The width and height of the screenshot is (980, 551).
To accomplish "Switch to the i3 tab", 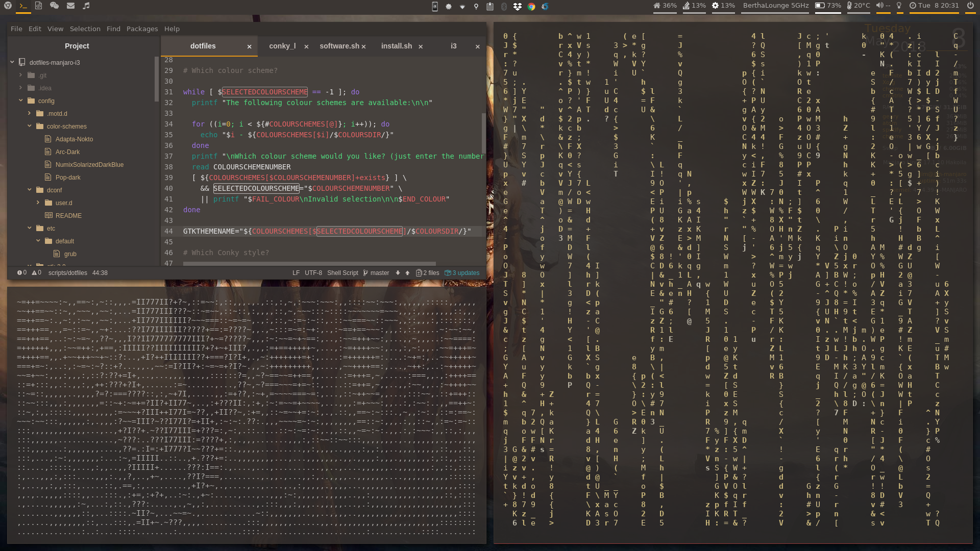I will coord(453,46).
